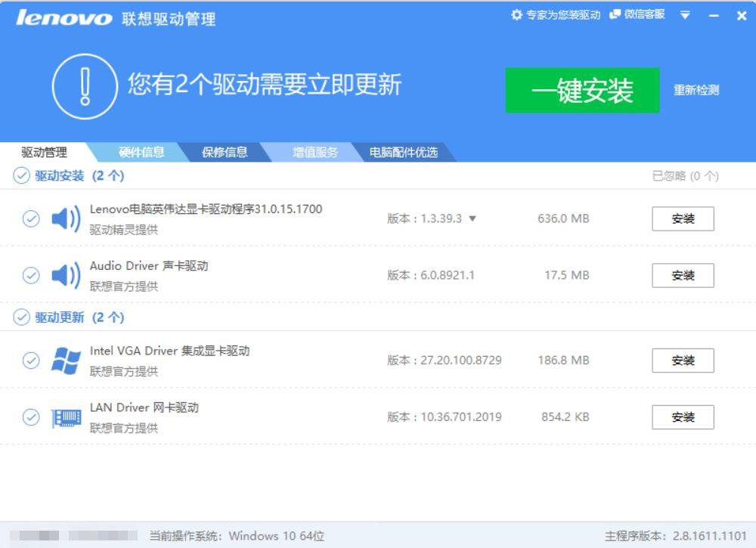Screen dimensions: 756x548
Task: Uncheck the Intel VGA Driver checkbox
Action: coord(31,361)
